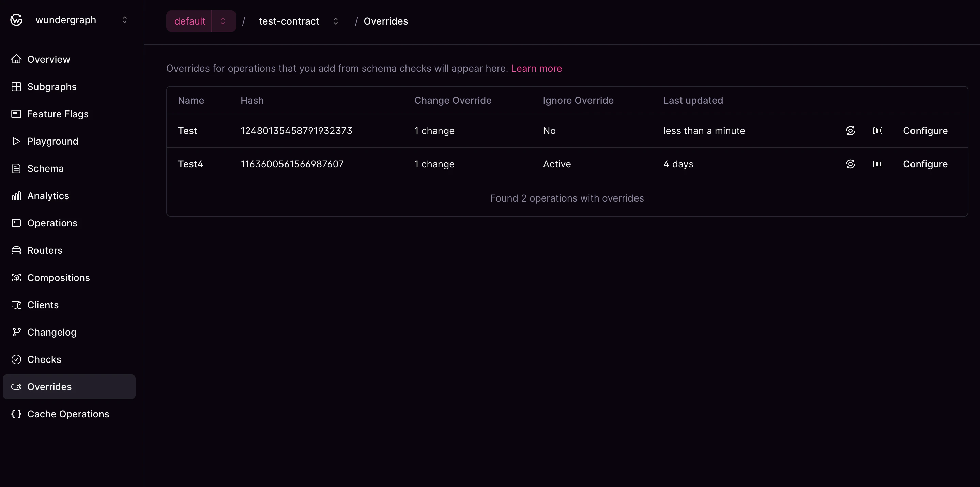980x487 pixels.
Task: Click the Checks checkmark icon
Action: (16, 359)
